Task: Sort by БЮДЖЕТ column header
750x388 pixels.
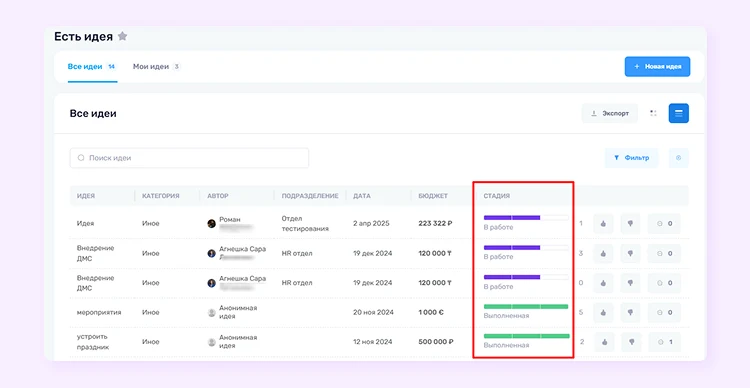Action: 433,196
